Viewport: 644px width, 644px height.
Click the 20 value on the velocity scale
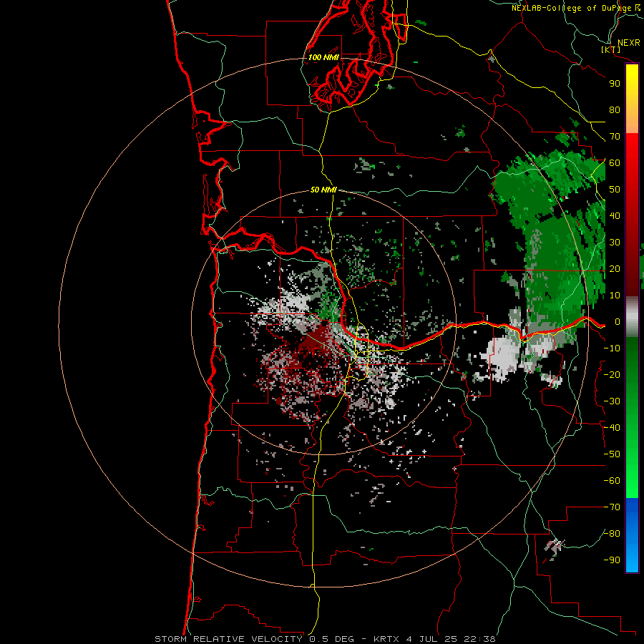[x=615, y=268]
